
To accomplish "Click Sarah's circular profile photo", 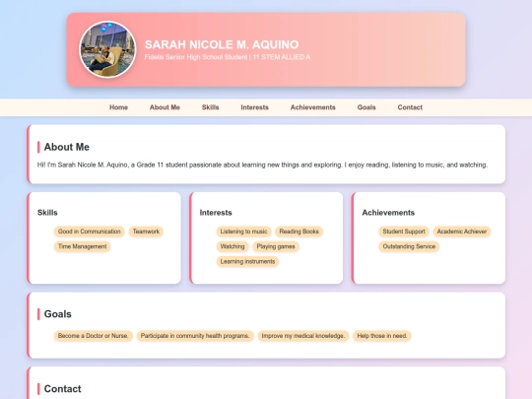I will coord(107,49).
